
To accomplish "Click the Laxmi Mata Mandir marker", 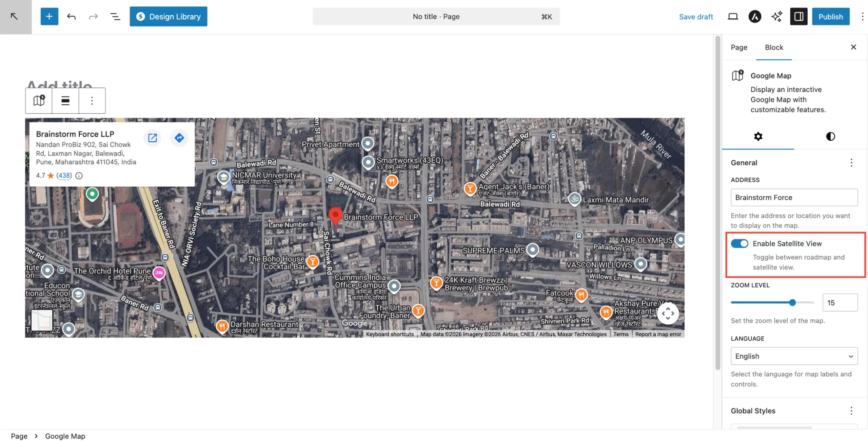I will 574,199.
